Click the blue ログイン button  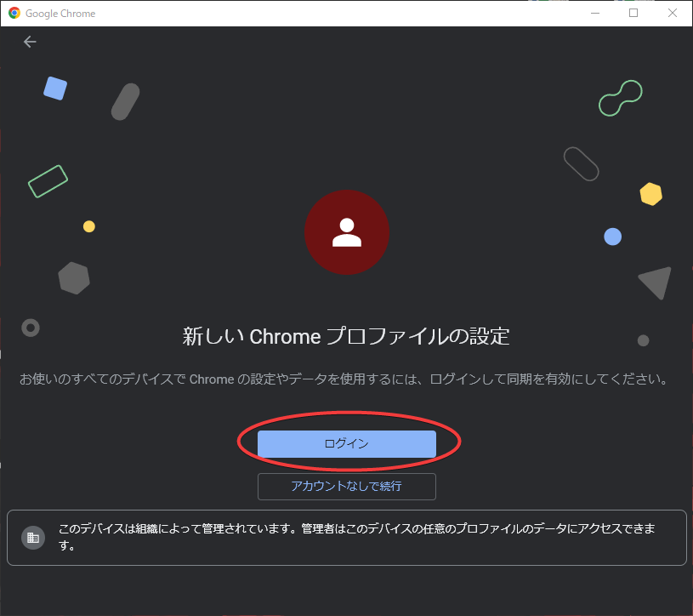(x=347, y=443)
